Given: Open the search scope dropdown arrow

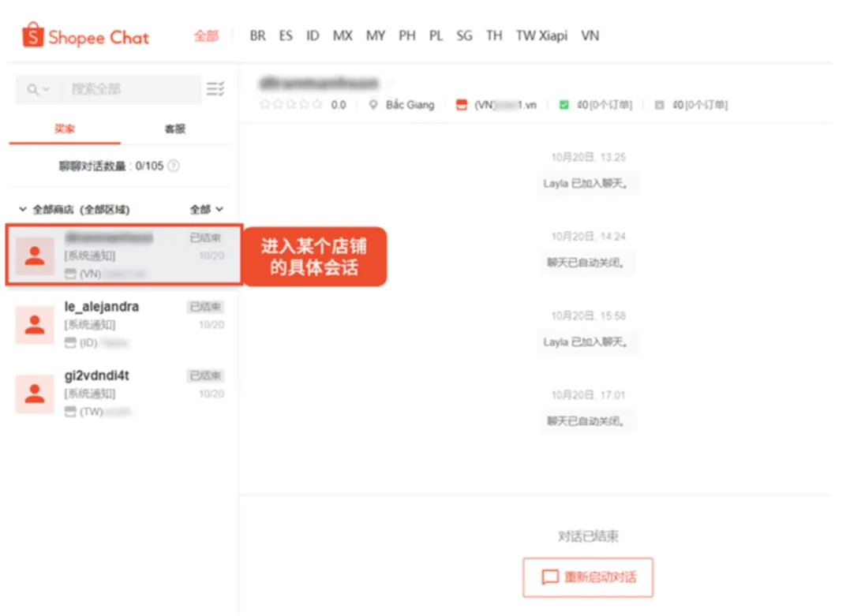Looking at the screenshot, I should [44, 88].
